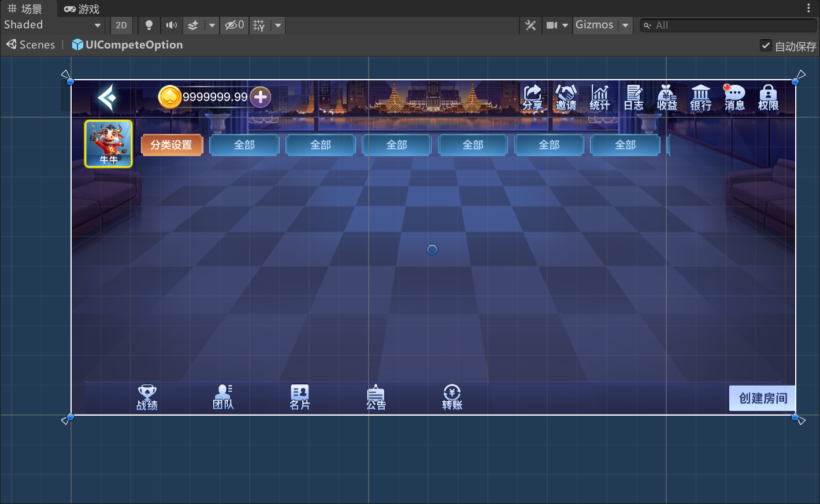Toggle 2D view mode

(x=121, y=25)
